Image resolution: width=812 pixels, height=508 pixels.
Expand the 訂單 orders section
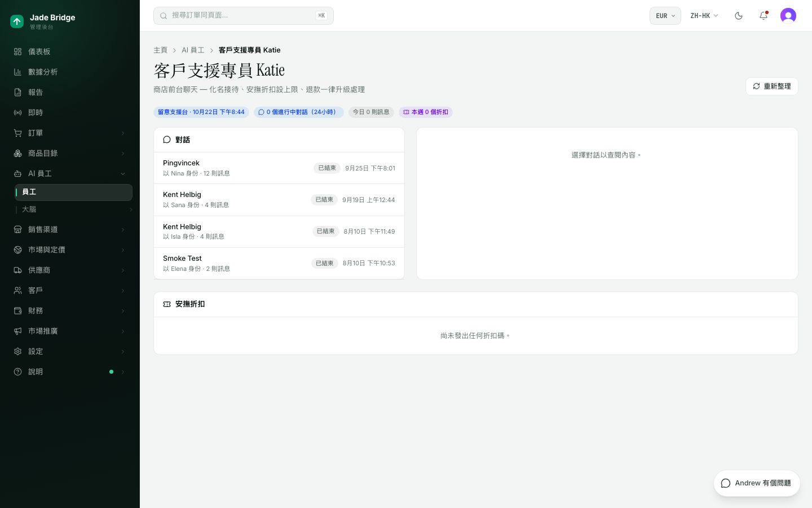(70, 133)
